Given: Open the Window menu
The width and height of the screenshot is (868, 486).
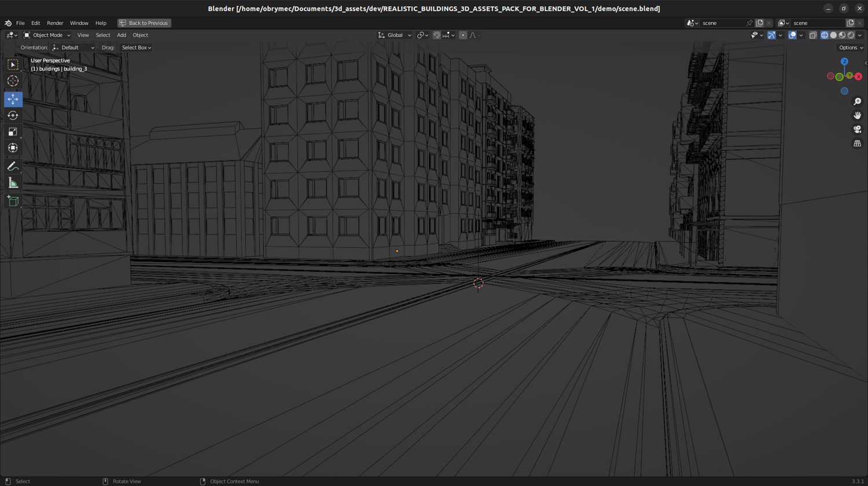Looking at the screenshot, I should tap(79, 23).
